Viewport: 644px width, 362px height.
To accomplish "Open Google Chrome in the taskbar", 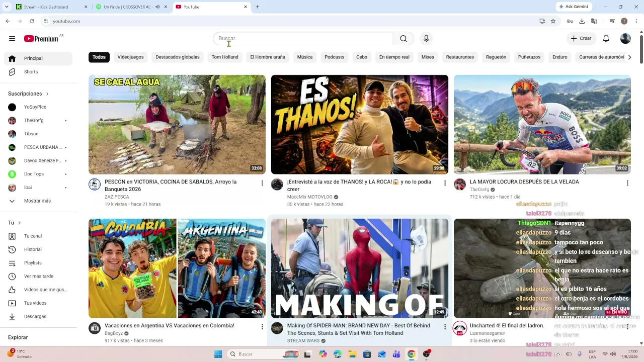I will click(x=411, y=354).
